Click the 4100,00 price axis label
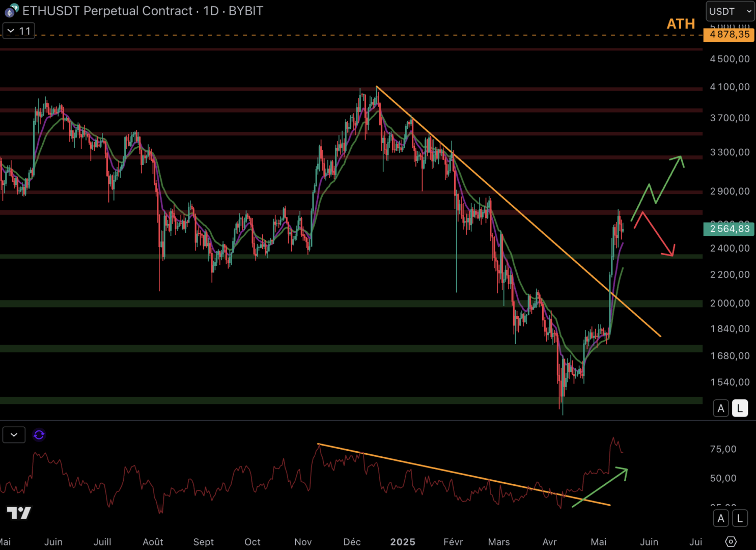The width and height of the screenshot is (756, 550). pos(730,87)
